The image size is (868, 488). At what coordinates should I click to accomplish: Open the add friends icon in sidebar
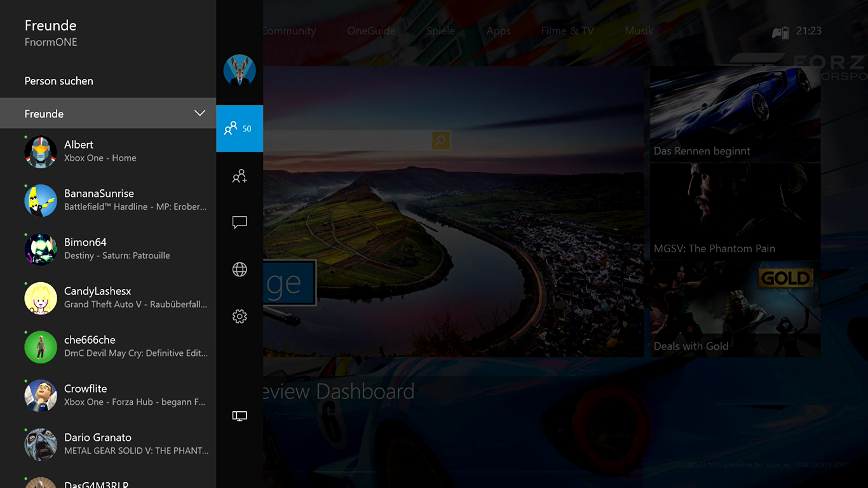tap(240, 176)
